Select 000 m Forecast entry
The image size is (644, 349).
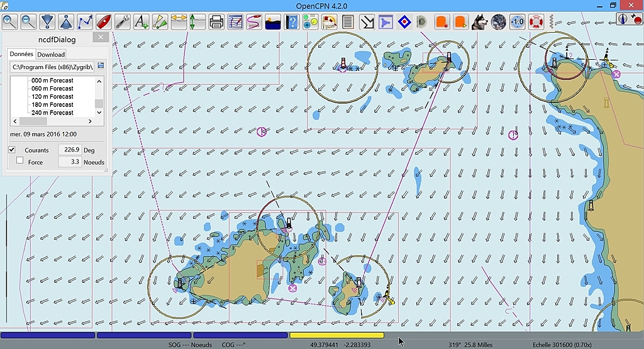[52, 80]
